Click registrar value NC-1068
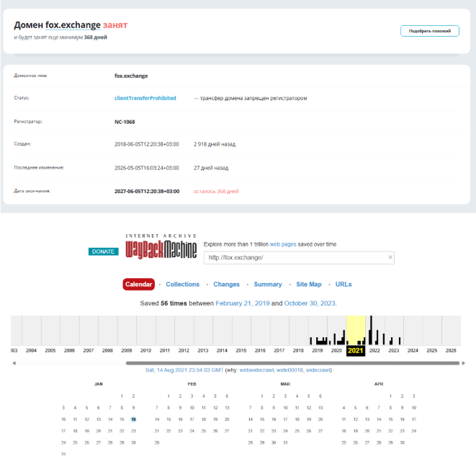This screenshot has width=476, height=459. pyautogui.click(x=125, y=122)
